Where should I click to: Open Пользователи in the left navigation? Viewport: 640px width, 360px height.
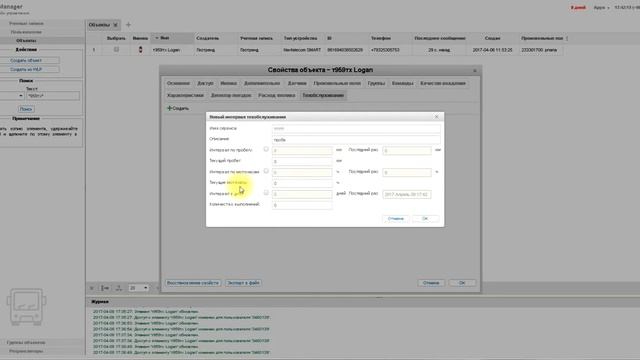pos(26,32)
